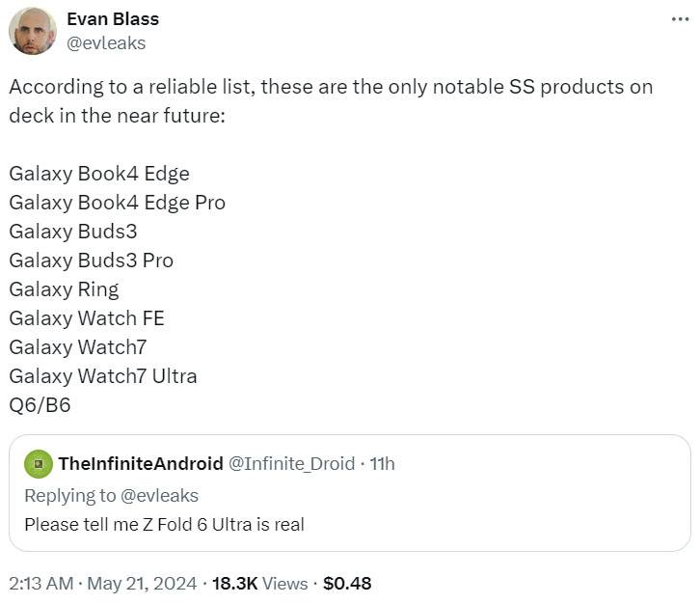The image size is (700, 604).
Task: Open the @Infinite_Droid handle
Action: 291,464
